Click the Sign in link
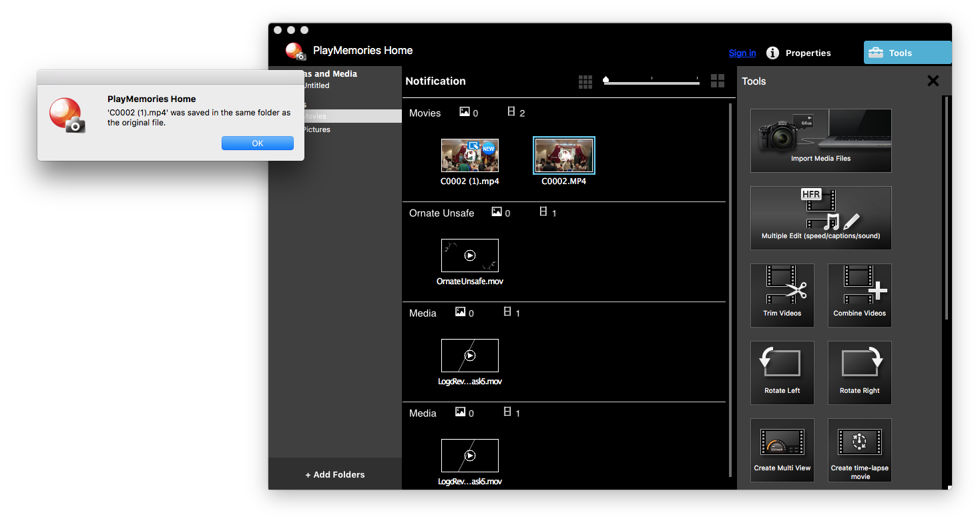 (x=742, y=53)
